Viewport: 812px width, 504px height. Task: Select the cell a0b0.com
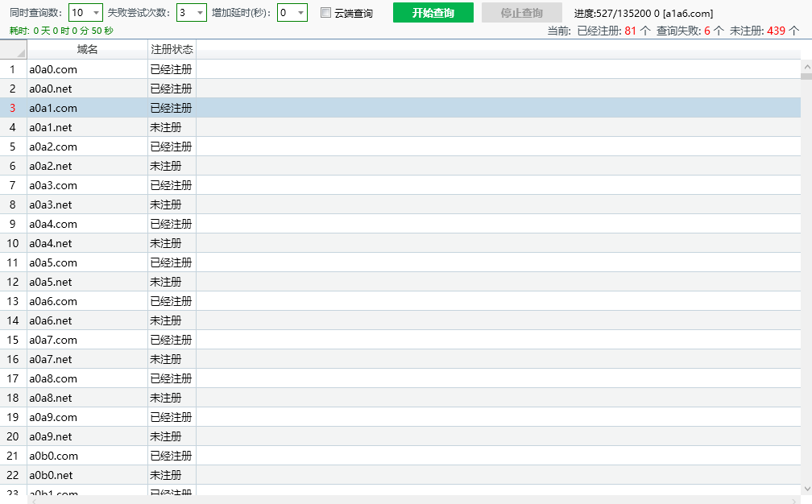tap(87, 456)
